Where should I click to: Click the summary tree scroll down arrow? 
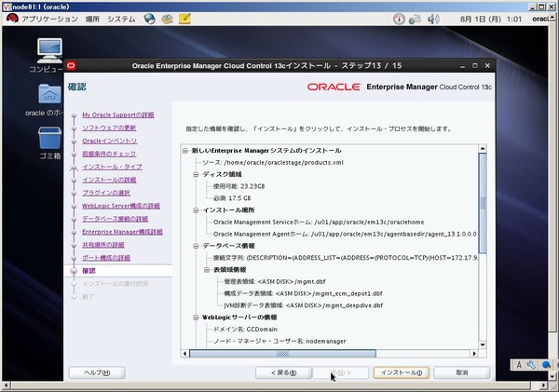pyautogui.click(x=483, y=345)
